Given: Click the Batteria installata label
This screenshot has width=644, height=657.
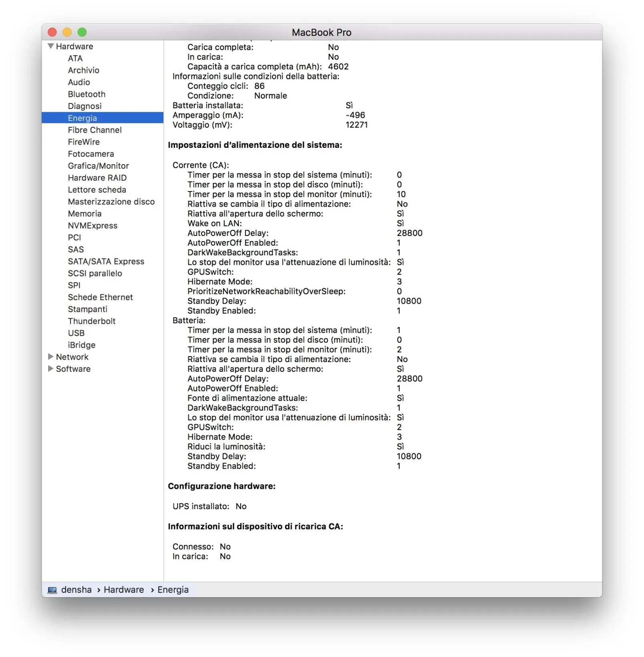Looking at the screenshot, I should [207, 105].
